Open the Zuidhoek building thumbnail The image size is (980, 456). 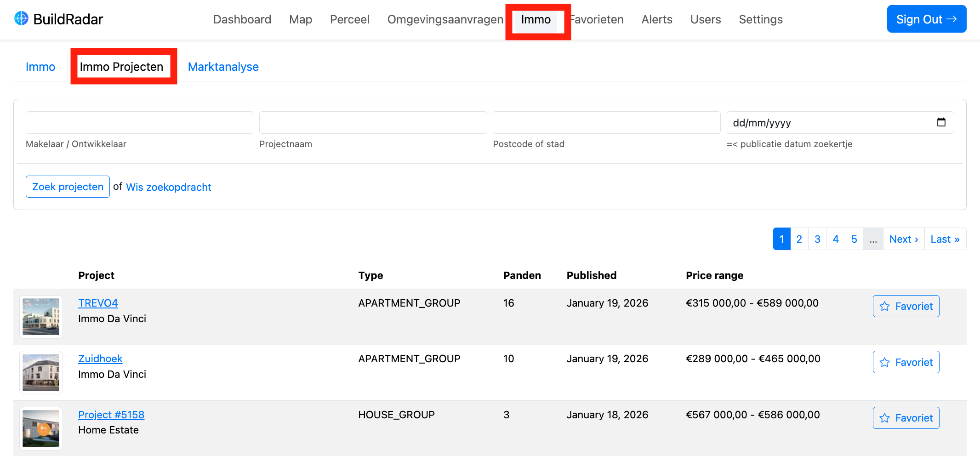click(41, 372)
